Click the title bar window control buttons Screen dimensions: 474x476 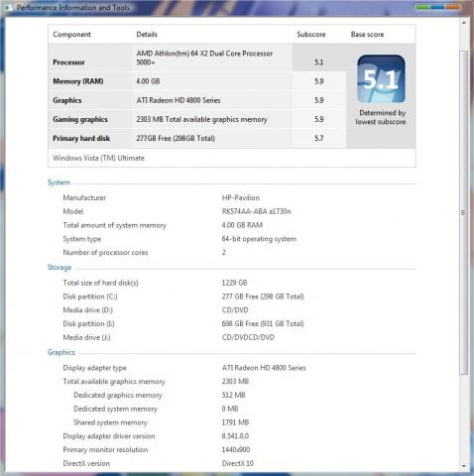point(438,7)
